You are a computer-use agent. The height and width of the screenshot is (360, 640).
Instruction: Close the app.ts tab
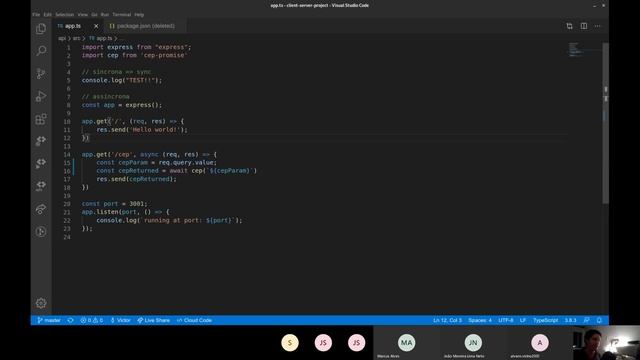[96, 26]
